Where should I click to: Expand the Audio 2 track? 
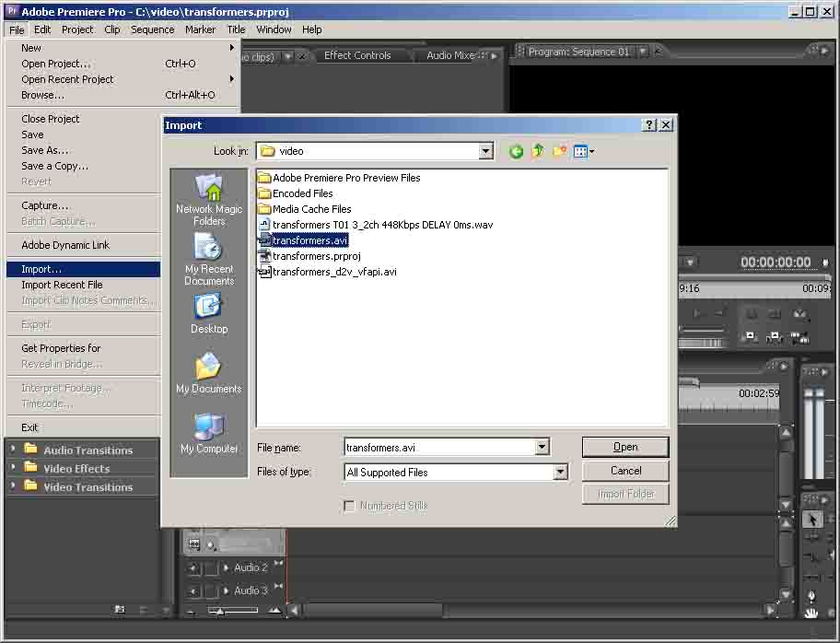226,567
